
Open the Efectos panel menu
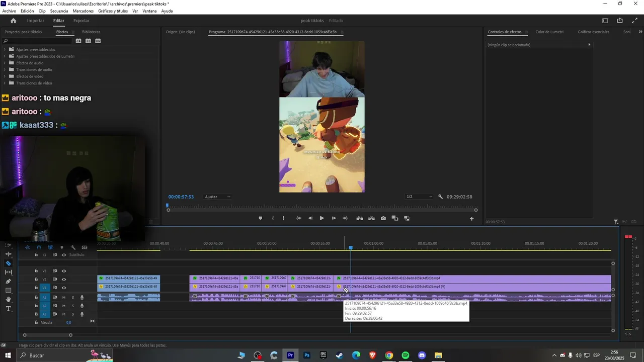click(x=73, y=32)
